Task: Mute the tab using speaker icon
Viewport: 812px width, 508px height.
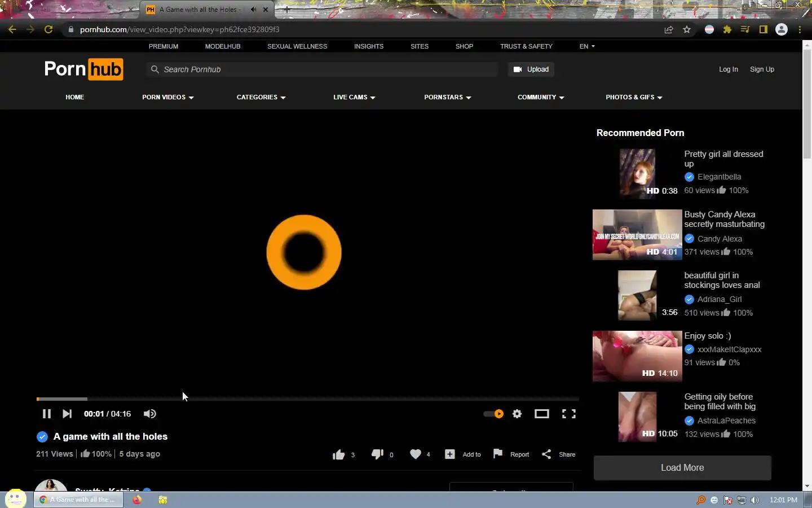Action: (x=254, y=10)
